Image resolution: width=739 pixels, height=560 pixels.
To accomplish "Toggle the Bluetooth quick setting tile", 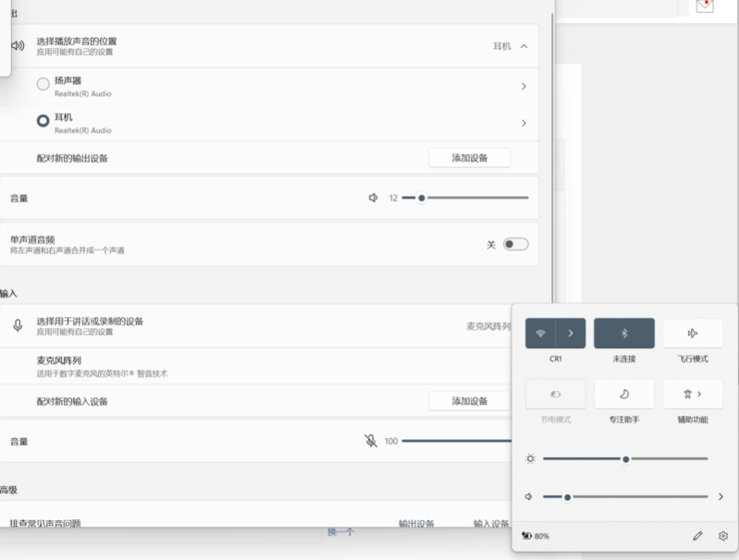I will tap(623, 334).
